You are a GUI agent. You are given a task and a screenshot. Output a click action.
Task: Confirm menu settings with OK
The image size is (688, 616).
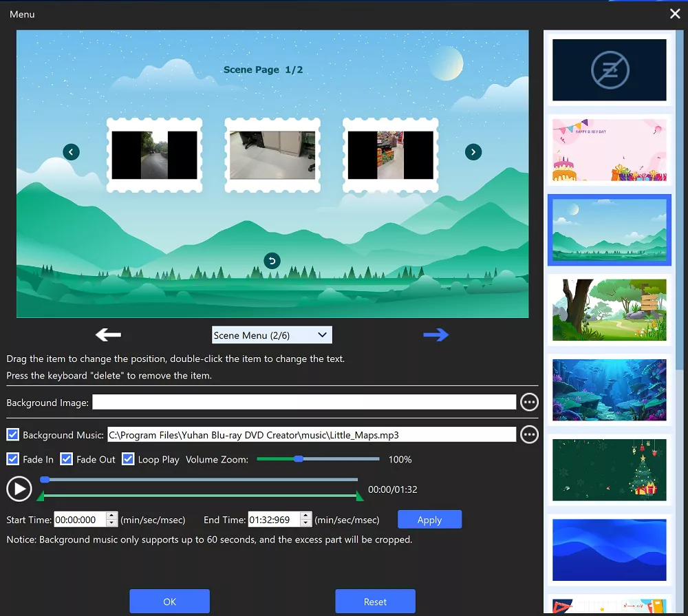click(169, 602)
